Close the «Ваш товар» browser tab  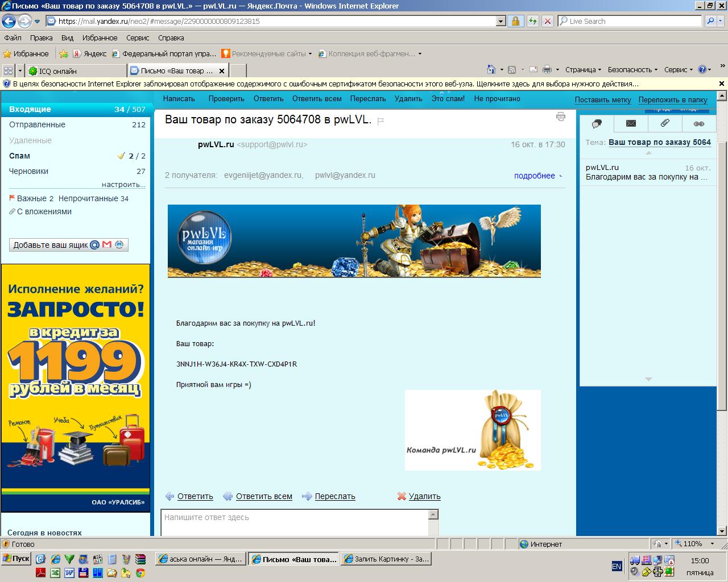pos(222,71)
